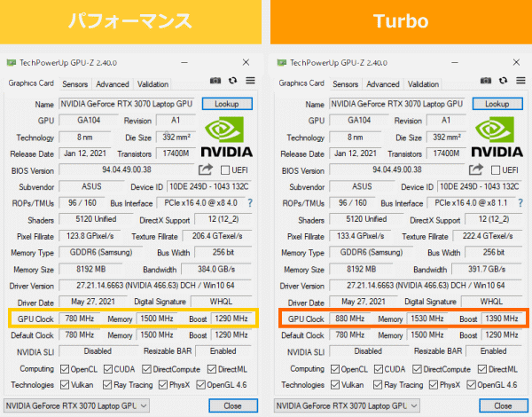The width and height of the screenshot is (532, 417).
Task: Click the BIOS export share icon in right window
Action: coord(476,169)
